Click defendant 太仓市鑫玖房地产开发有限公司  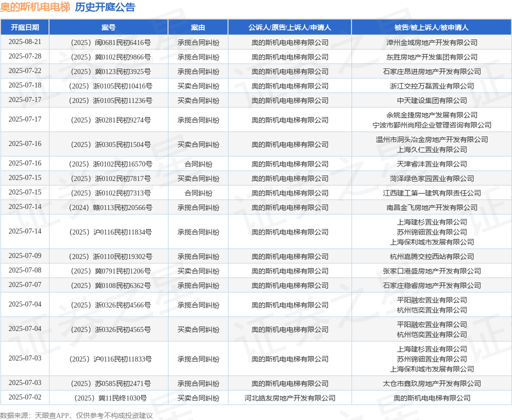coord(431,383)
